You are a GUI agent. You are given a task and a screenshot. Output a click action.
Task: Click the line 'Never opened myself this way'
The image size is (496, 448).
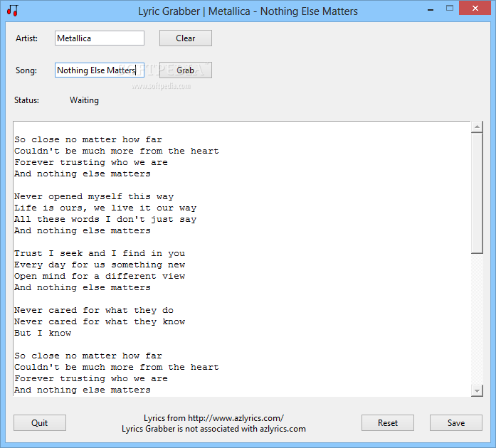coord(94,197)
